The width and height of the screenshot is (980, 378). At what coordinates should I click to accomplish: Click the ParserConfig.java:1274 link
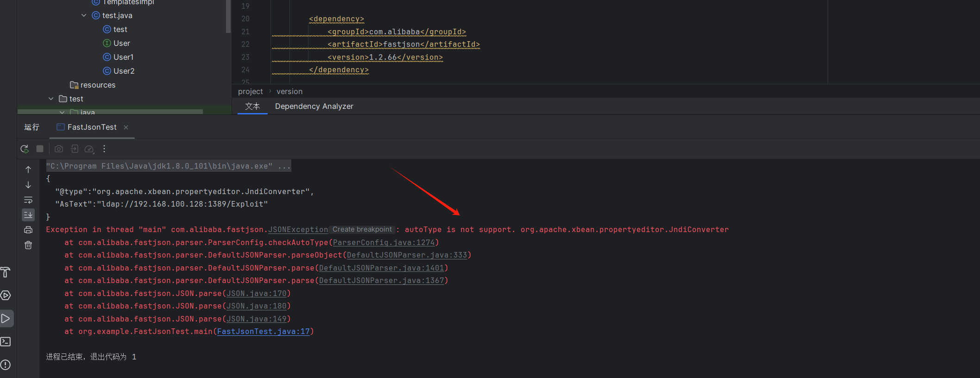point(383,243)
